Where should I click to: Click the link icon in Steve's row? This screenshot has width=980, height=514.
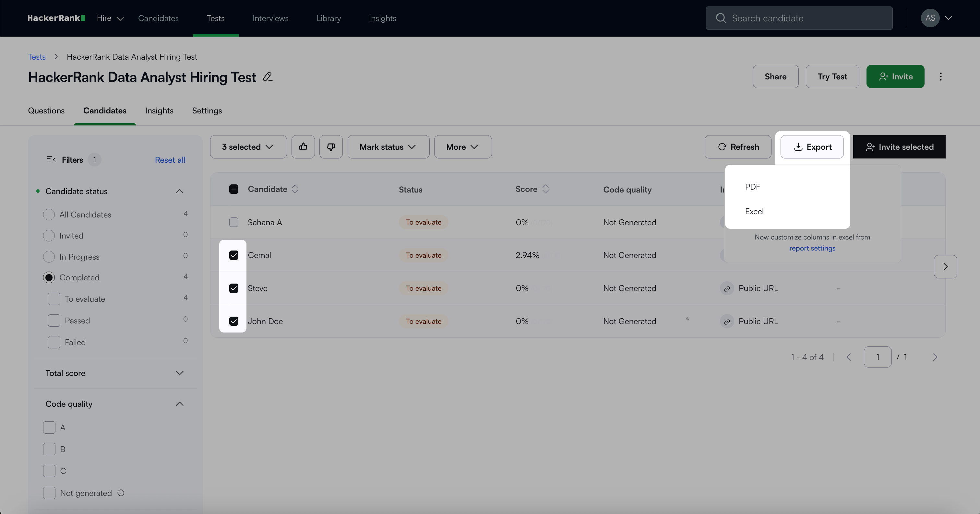[x=727, y=288]
